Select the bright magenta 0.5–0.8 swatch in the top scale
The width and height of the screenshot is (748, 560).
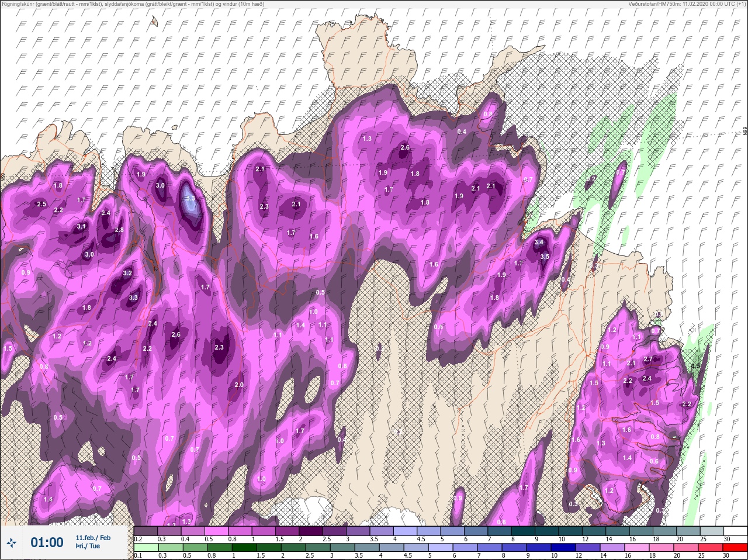coord(217,531)
